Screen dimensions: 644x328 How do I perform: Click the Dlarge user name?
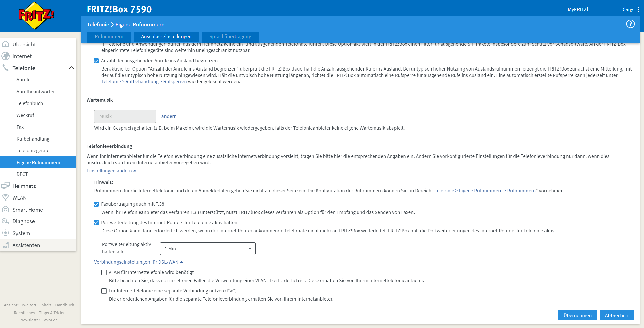pyautogui.click(x=628, y=9)
